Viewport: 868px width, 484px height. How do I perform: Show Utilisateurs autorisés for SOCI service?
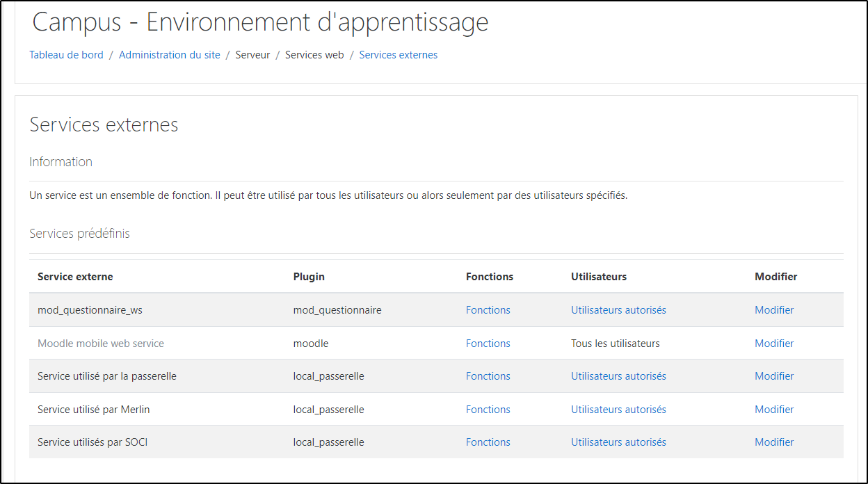618,442
